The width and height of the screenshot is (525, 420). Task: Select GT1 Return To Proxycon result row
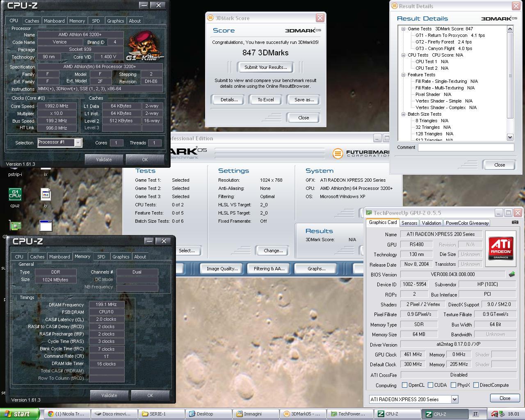coord(450,35)
